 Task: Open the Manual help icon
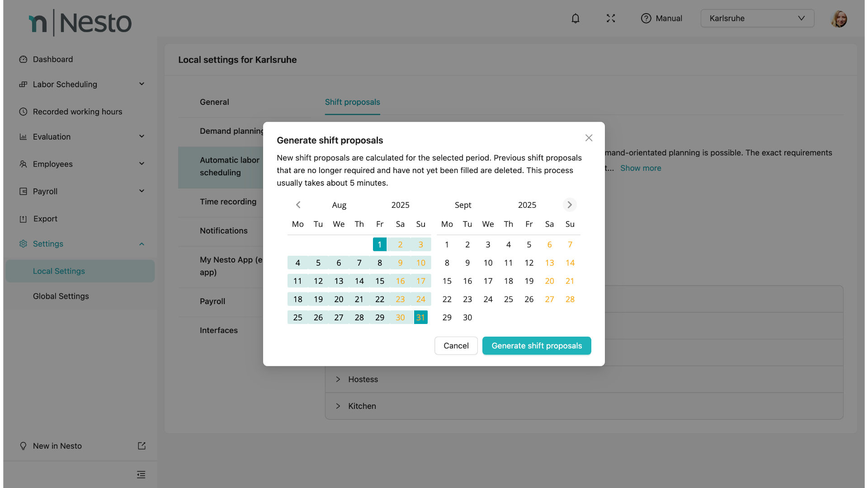(x=646, y=19)
